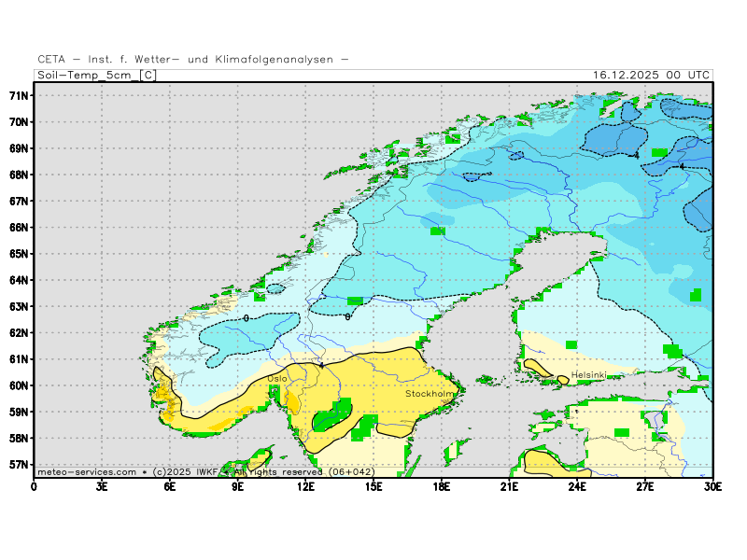Click the 0 longitude axis label
The width and height of the screenshot is (747, 560).
click(35, 485)
